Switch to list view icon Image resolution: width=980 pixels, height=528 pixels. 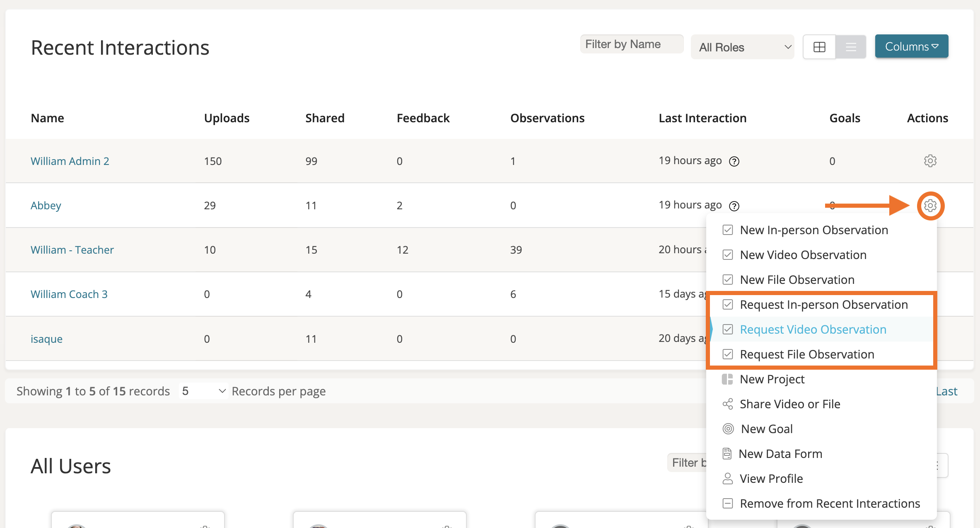pos(851,47)
